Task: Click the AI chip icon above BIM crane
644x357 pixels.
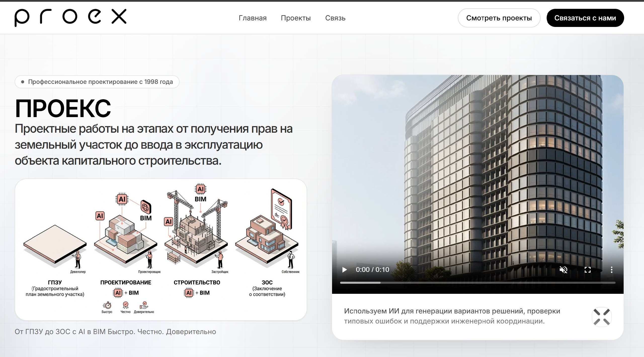Action: pyautogui.click(x=200, y=189)
